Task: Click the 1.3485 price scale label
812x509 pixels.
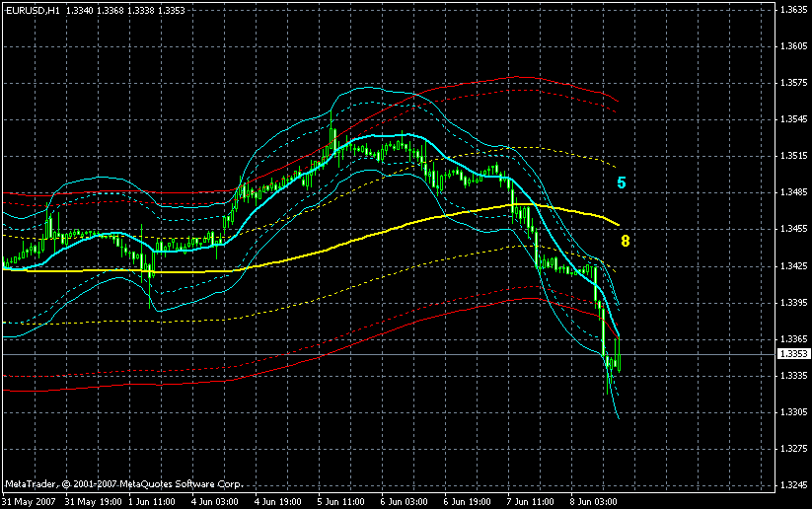Action: pos(794,192)
